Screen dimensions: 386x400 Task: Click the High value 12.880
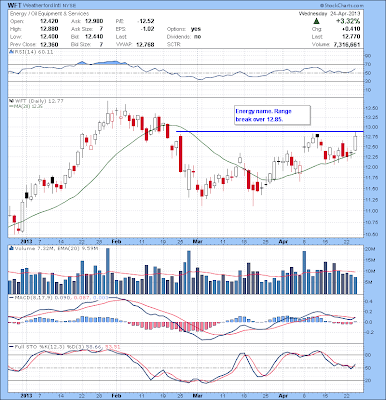(x=49, y=29)
